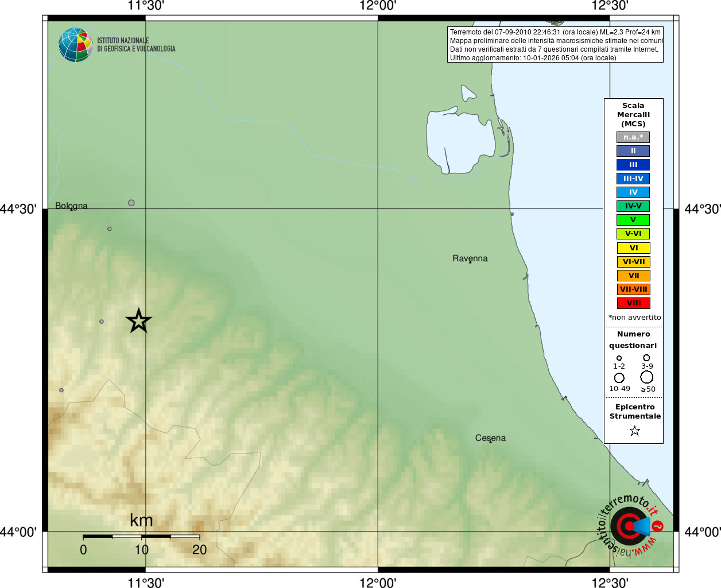721x588 pixels.
Task: Click the 'Mappa preliminare' info line
Action: tap(556, 41)
